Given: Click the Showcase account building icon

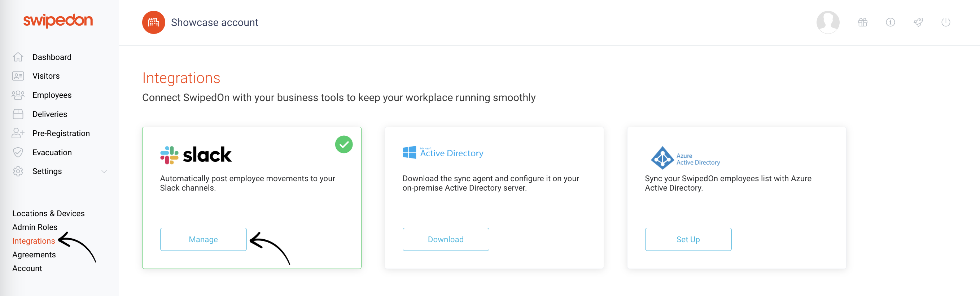Looking at the screenshot, I should pos(153,22).
